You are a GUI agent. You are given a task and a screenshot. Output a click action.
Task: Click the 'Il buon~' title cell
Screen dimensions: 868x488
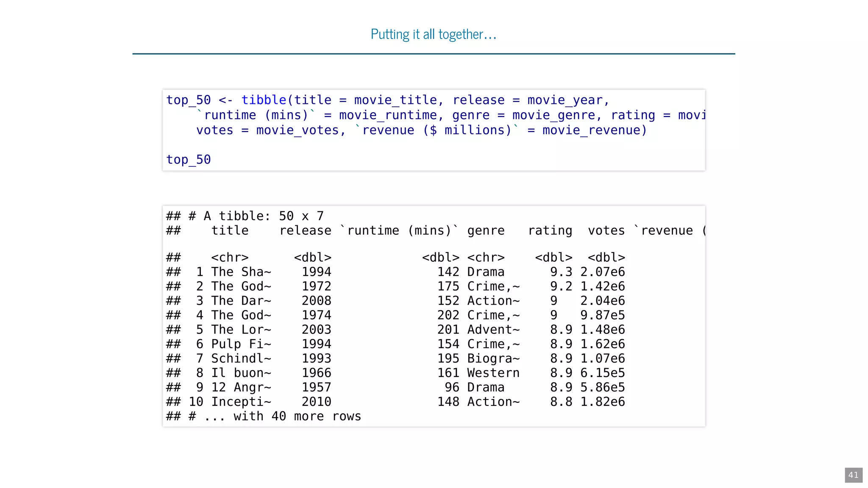[x=241, y=373]
